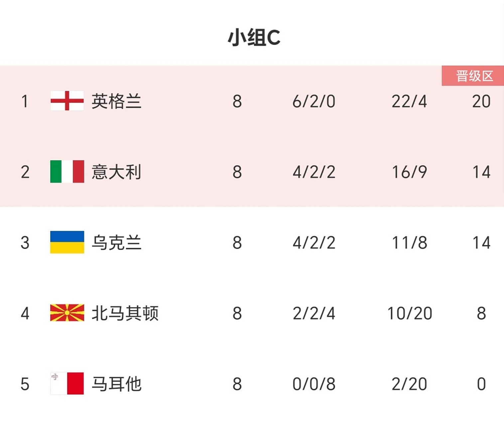Image resolution: width=504 pixels, height=426 pixels.
Task: Open the 马耳他 team name
Action: (x=116, y=384)
